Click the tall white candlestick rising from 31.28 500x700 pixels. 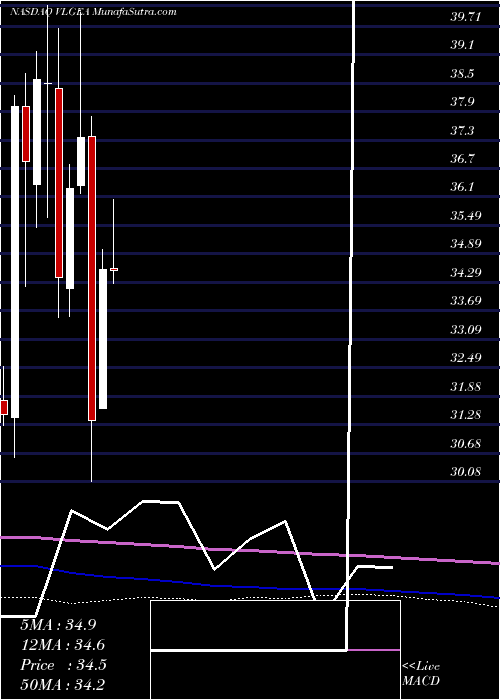tap(15, 262)
